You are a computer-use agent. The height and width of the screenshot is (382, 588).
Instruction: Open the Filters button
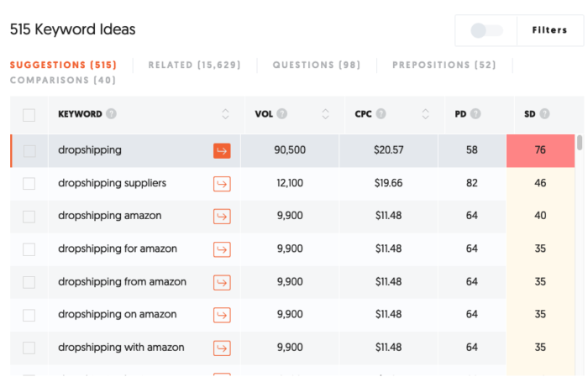click(549, 30)
